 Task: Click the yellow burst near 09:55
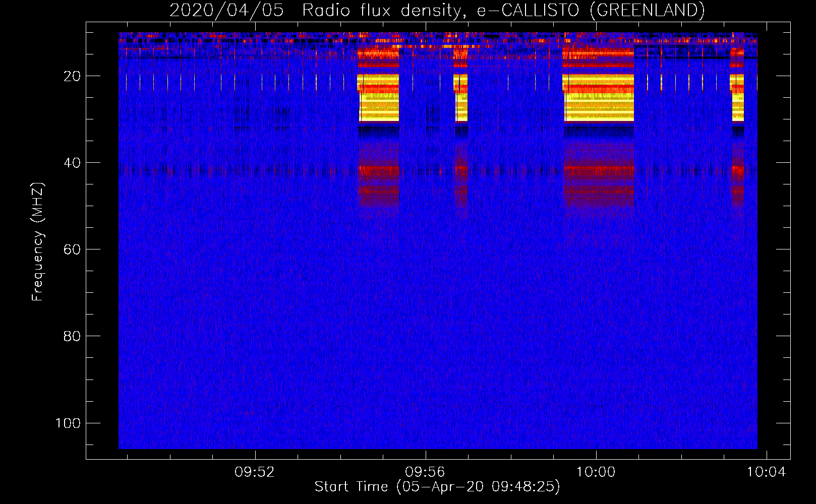click(378, 98)
